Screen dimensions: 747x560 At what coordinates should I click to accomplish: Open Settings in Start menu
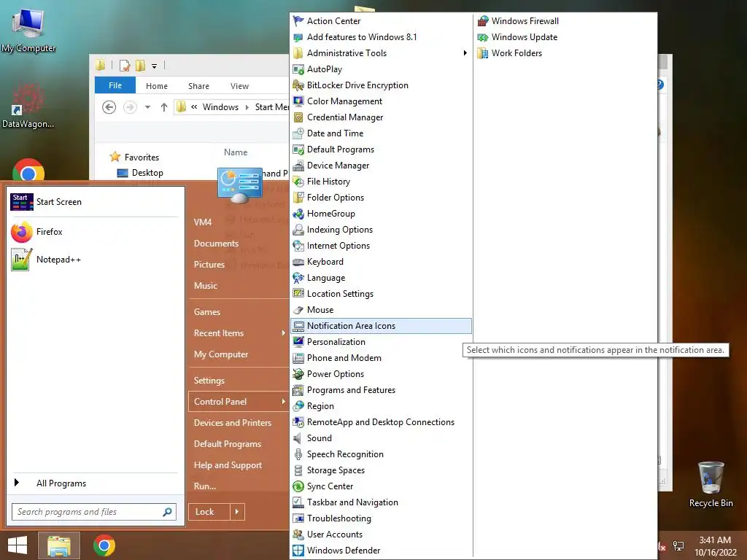point(209,381)
